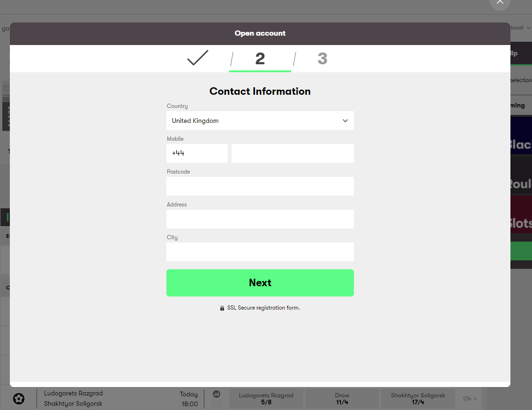Click the completed step checkmark icon
This screenshot has width=532, height=410.
(x=197, y=58)
